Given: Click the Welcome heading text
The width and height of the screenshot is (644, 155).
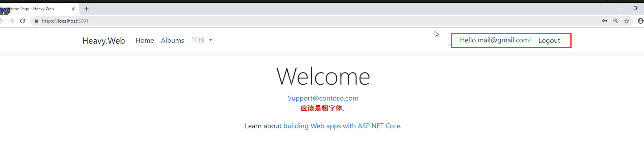Looking at the screenshot, I should pos(323,76).
